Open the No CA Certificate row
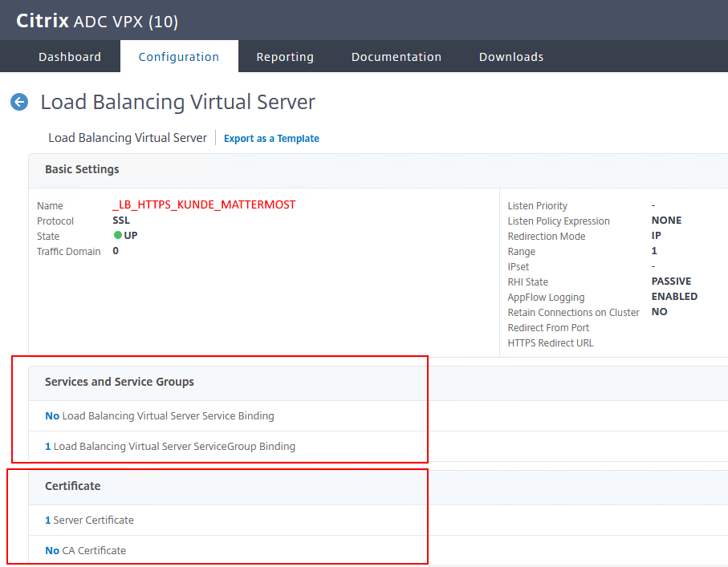Image resolution: width=728 pixels, height=567 pixels. (x=85, y=551)
